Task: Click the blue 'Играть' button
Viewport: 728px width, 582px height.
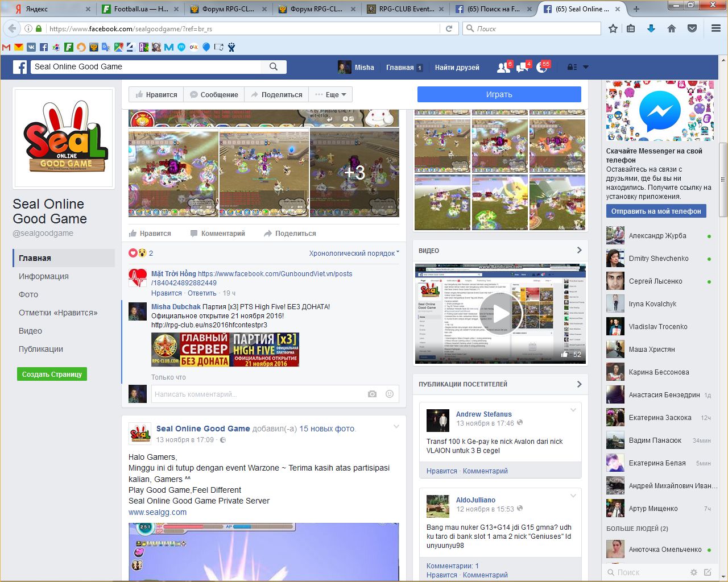Action: [499, 94]
